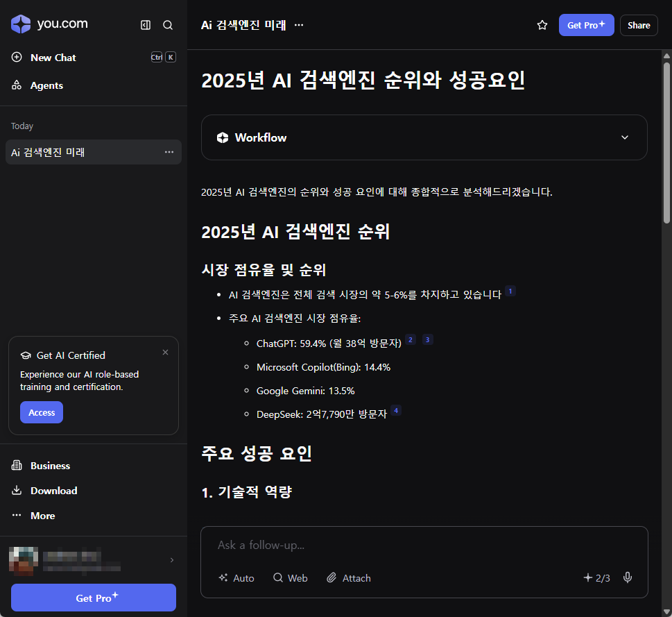Open citation 3 next to ChatGPT

coord(427,339)
